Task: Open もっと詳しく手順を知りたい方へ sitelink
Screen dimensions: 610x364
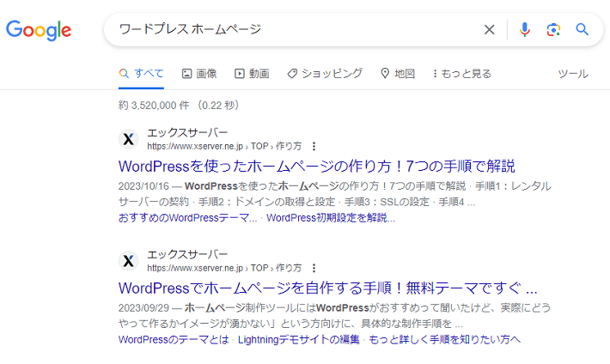Action: [445, 339]
